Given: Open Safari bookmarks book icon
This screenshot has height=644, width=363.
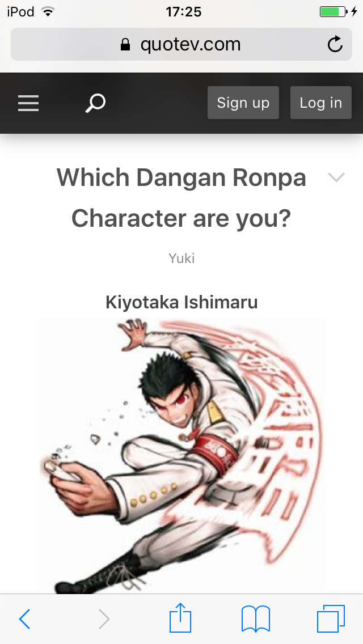Looking at the screenshot, I should click(x=256, y=619).
